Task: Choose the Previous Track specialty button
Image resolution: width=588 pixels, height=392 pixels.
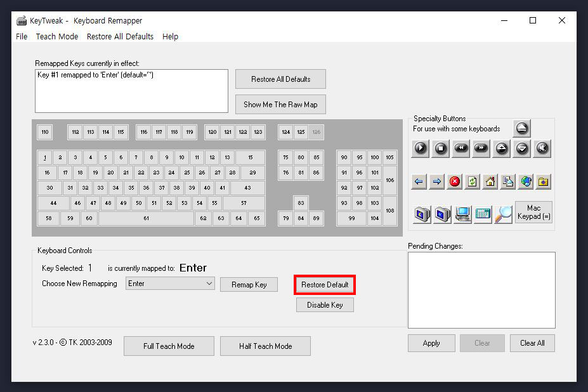Action: click(461, 148)
